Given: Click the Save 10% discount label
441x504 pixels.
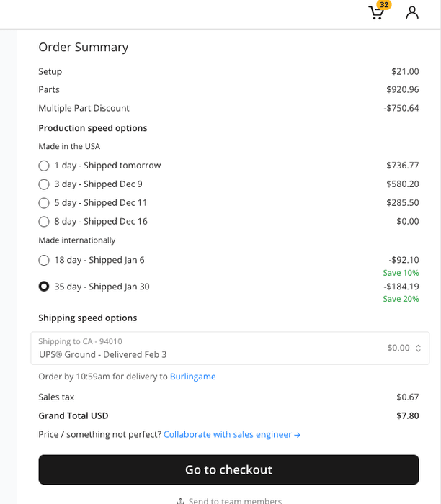Looking at the screenshot, I should 401,273.
